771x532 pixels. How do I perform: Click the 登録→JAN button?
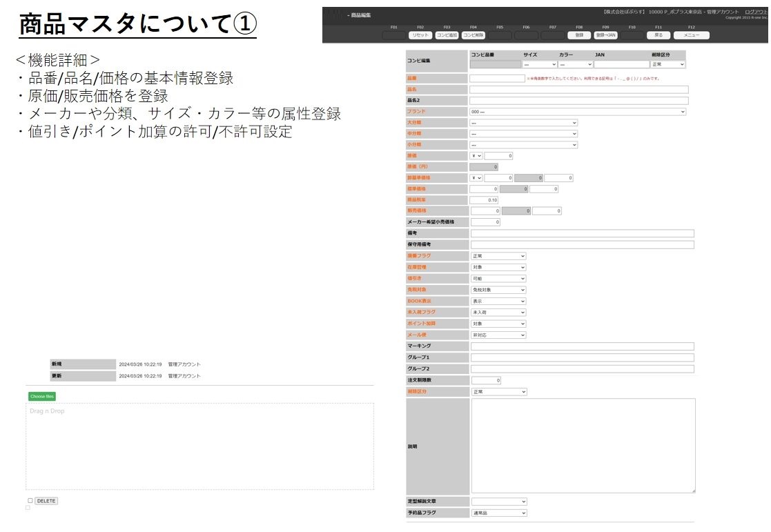[x=605, y=35]
